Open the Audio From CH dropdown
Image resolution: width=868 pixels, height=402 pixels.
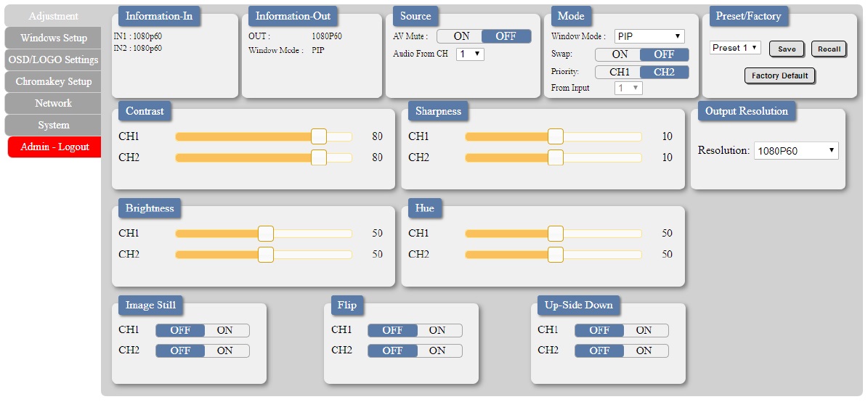point(470,54)
